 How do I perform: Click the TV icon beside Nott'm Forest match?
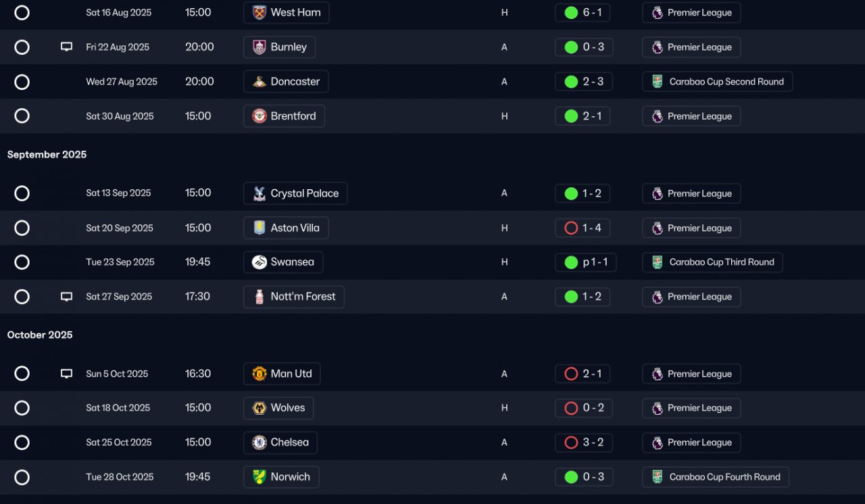click(x=66, y=297)
